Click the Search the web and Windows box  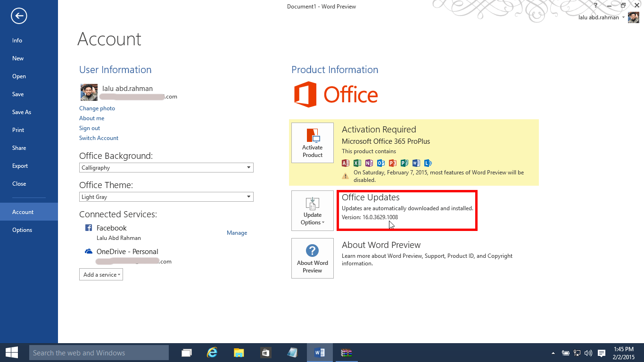pos(99,353)
